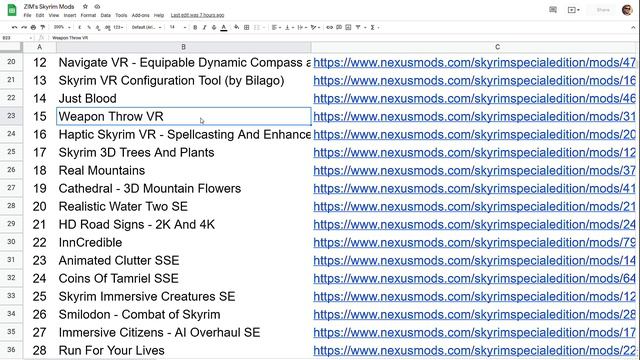Select the 'Skyrim 3D Trees And Plants' cell
Viewport: 640px width, 360px height.
point(184,152)
